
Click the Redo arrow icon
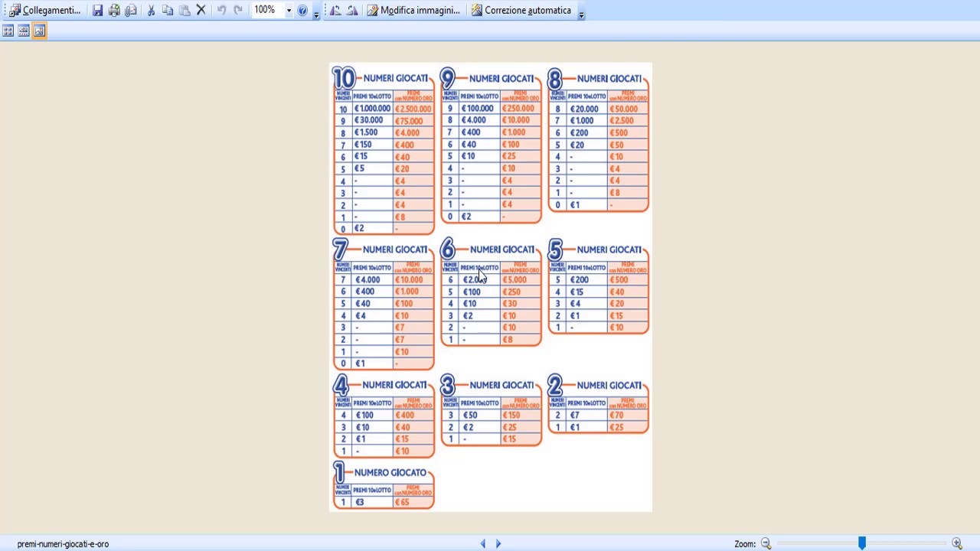238,10
